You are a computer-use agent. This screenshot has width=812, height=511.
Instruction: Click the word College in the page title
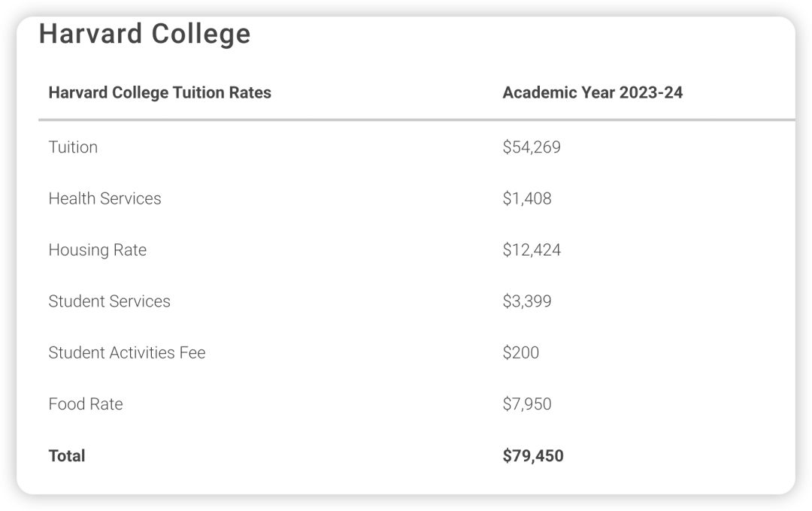pyautogui.click(x=201, y=35)
